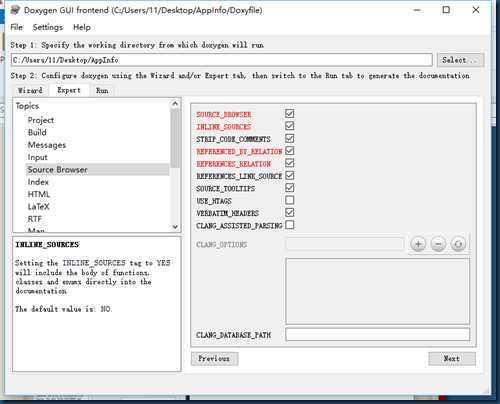
Task: Select the Input topic
Action: click(37, 157)
